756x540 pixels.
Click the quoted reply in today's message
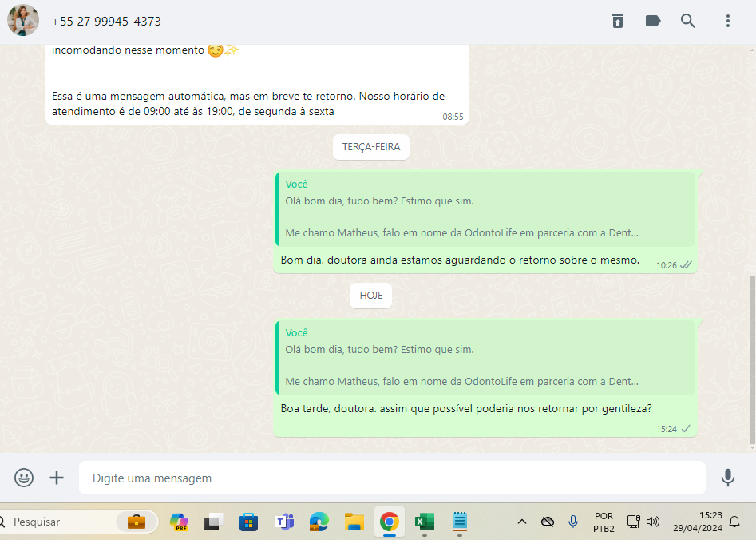point(485,358)
